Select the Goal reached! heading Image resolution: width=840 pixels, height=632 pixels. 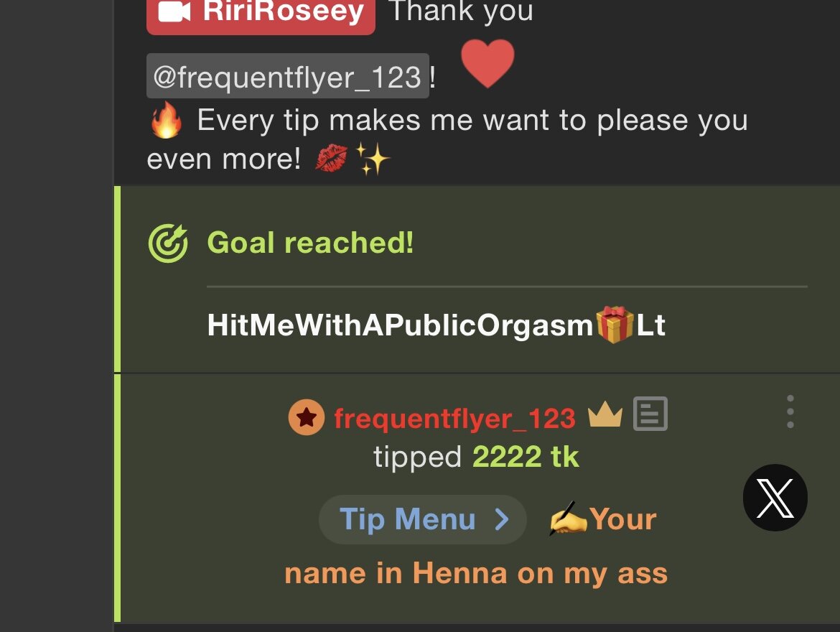(x=310, y=242)
